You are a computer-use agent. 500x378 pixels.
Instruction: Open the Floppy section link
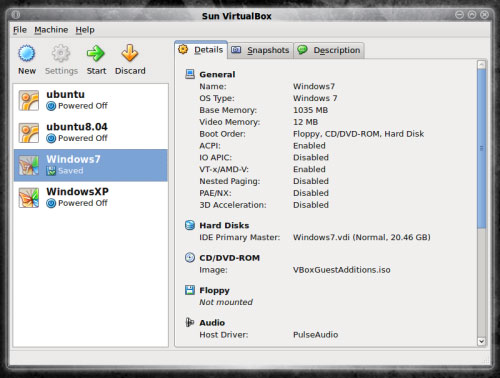tap(214, 290)
